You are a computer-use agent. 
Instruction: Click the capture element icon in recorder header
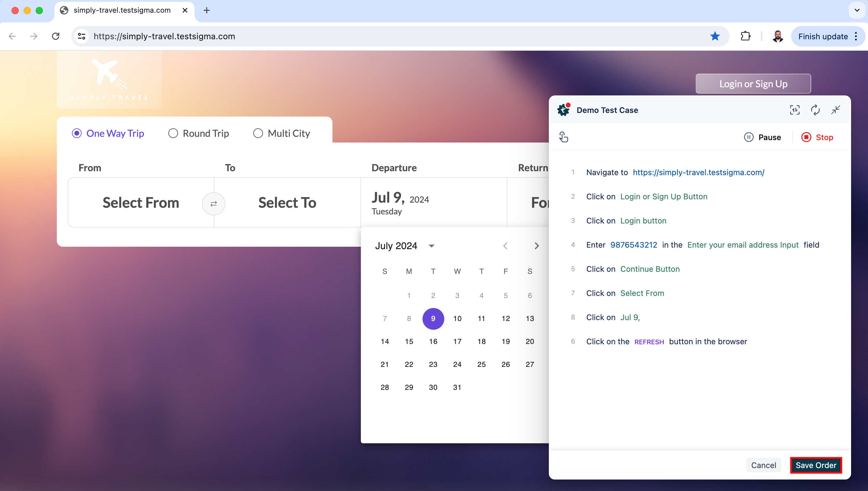pos(795,110)
